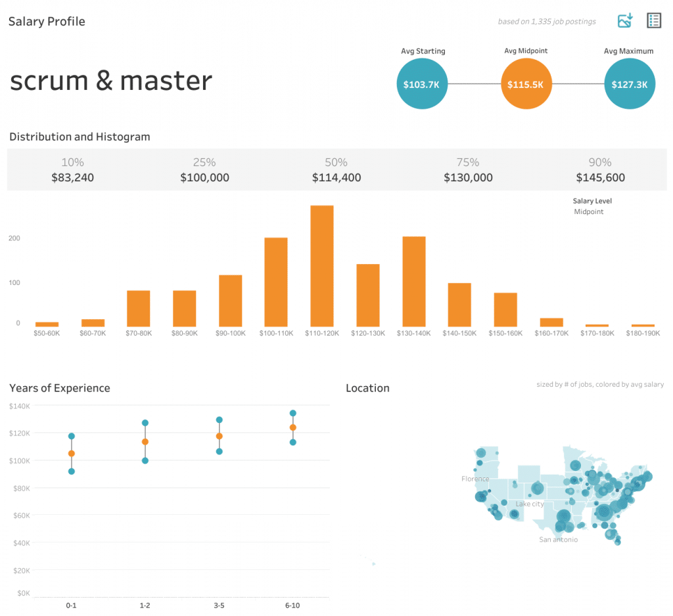Click the Location heading
Image resolution: width=673 pixels, height=616 pixels.
368,388
